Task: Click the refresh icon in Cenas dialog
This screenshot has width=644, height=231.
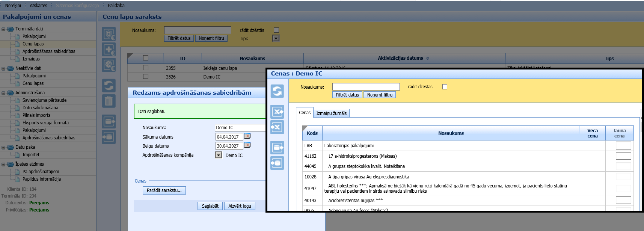Action: click(277, 91)
